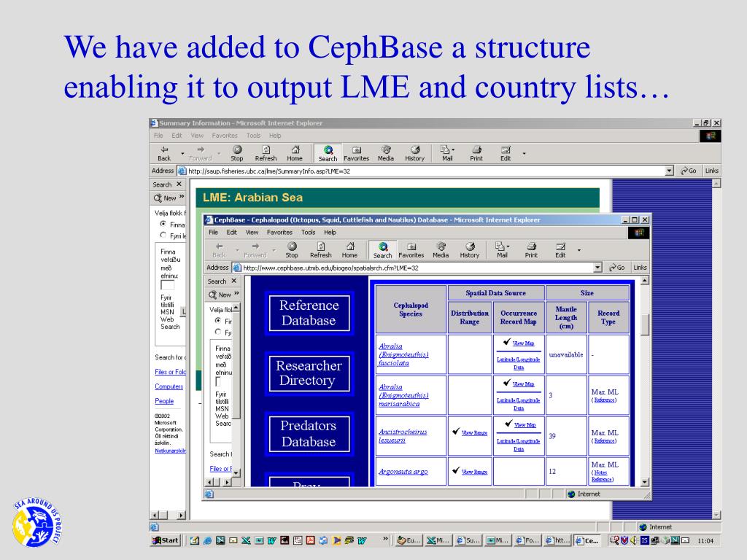Select the 'Fyrri' radio button in back window
Viewport: 747px width, 560px height.
163,236
